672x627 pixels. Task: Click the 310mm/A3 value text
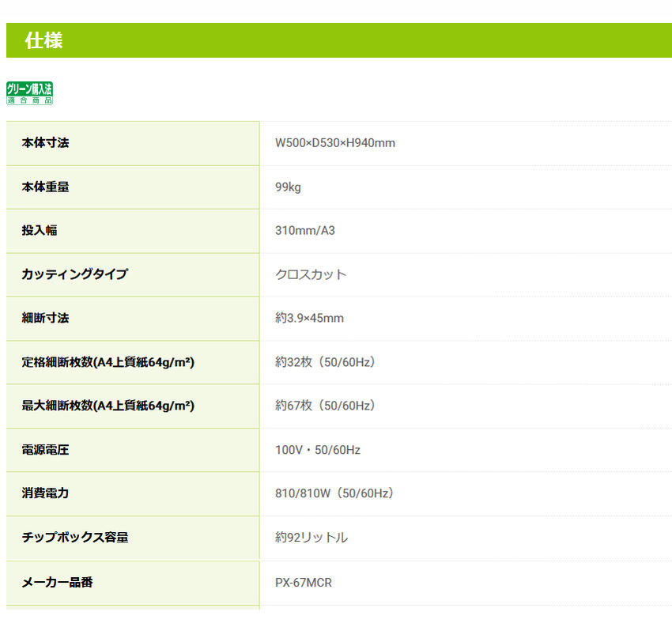click(x=305, y=231)
